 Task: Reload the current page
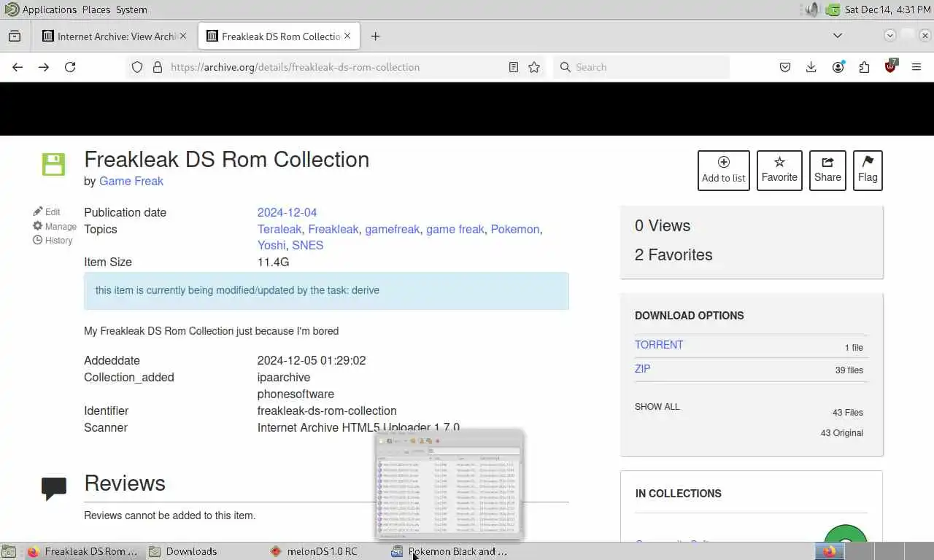70,67
